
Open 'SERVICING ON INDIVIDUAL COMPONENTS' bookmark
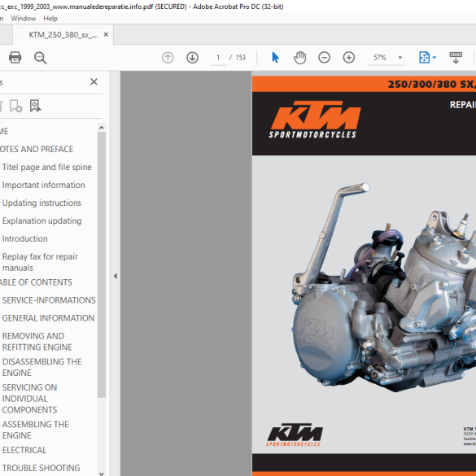pyautogui.click(x=29, y=399)
